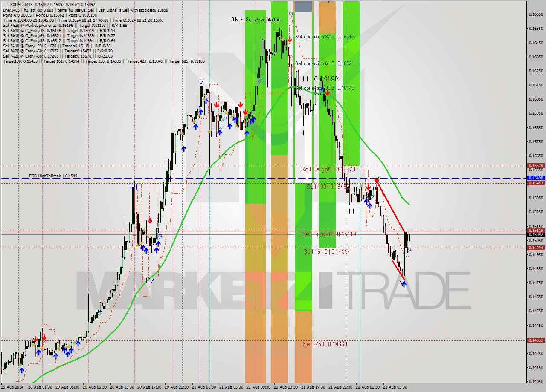The height and width of the screenshot is (392, 546).
Task: Select the '20 Aug 05:30' time label
Action: (x=67, y=387)
